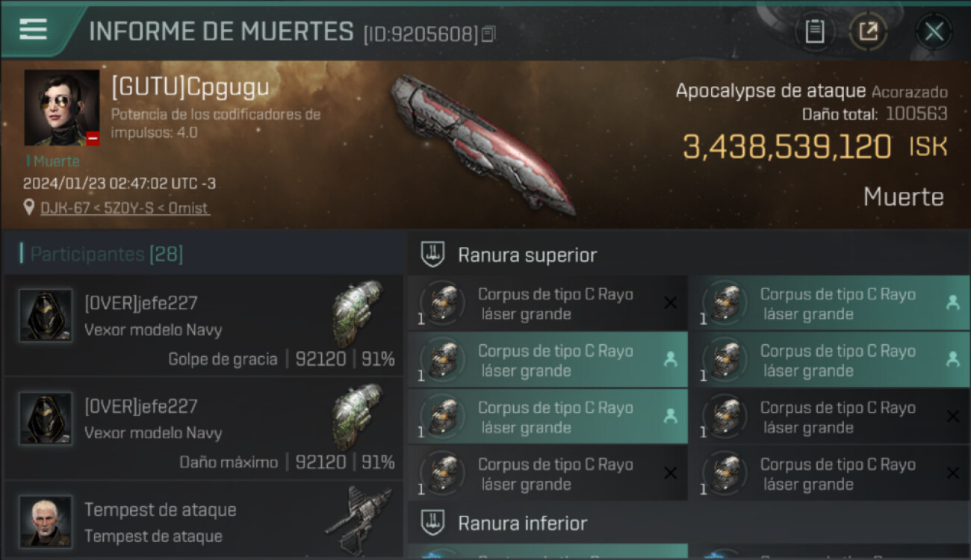Close the Informe de Muertes window
Image resolution: width=971 pixels, height=560 pixels.
934,31
